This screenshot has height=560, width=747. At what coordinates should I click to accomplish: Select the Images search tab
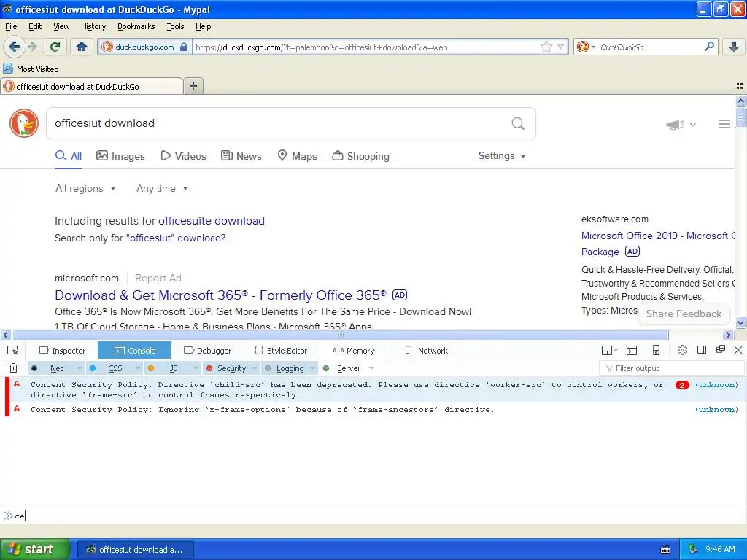tap(120, 156)
